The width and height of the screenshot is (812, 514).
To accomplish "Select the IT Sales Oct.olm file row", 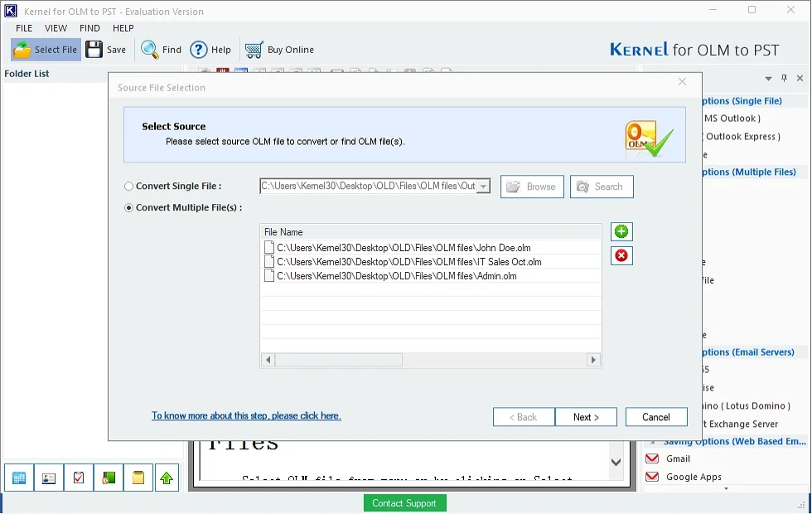I will (x=430, y=262).
